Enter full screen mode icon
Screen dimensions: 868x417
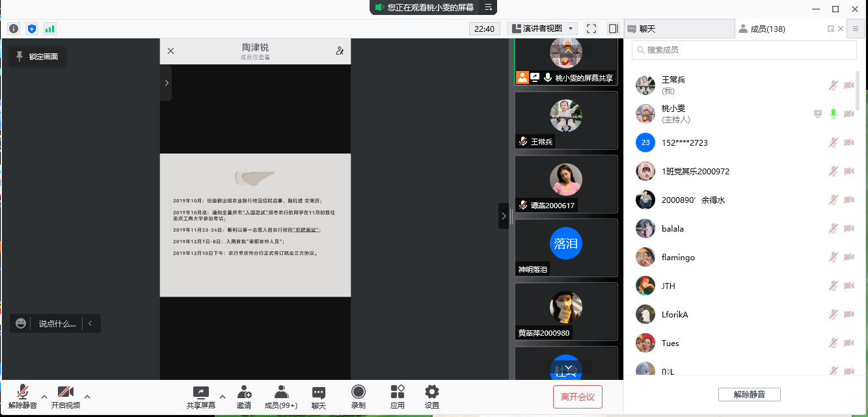point(591,29)
